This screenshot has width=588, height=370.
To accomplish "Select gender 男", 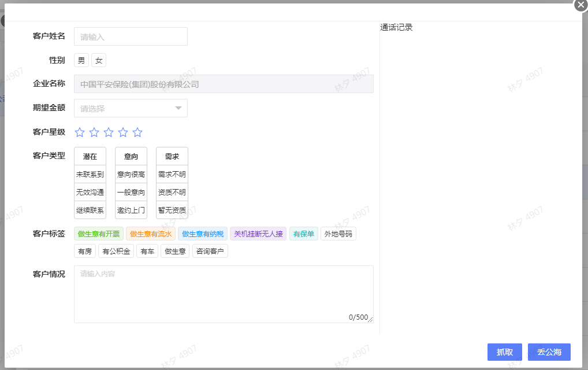I will [81, 60].
